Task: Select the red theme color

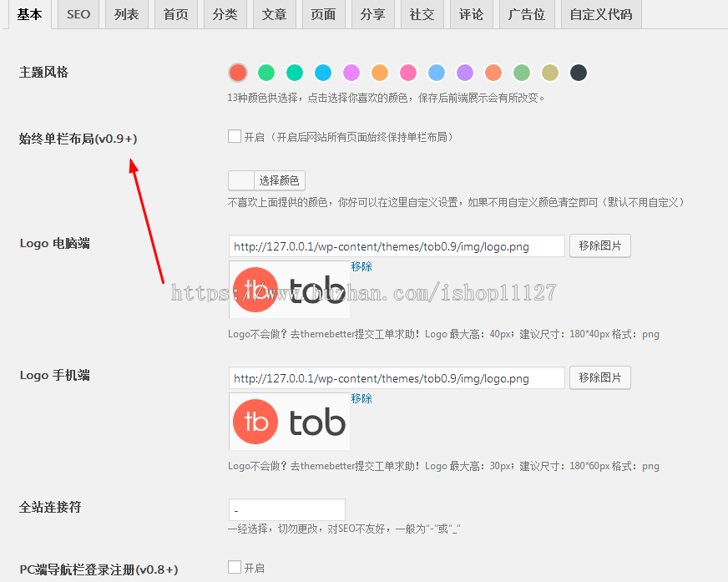Action: pyautogui.click(x=238, y=73)
